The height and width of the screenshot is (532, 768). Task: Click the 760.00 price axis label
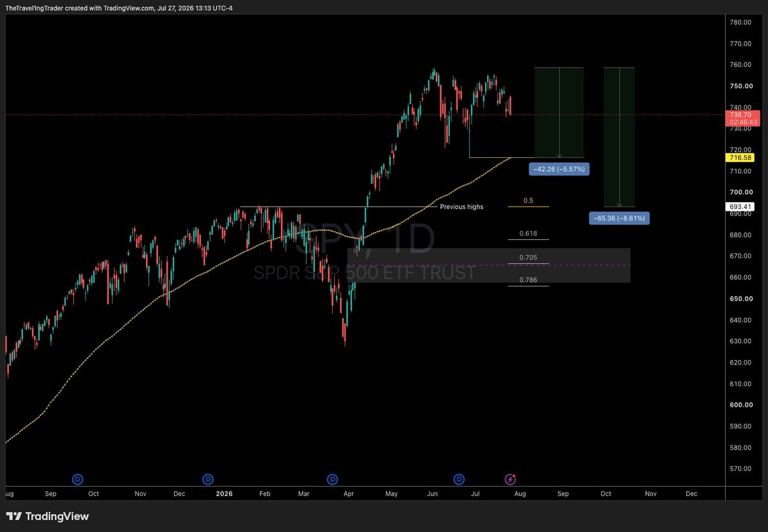pos(740,65)
